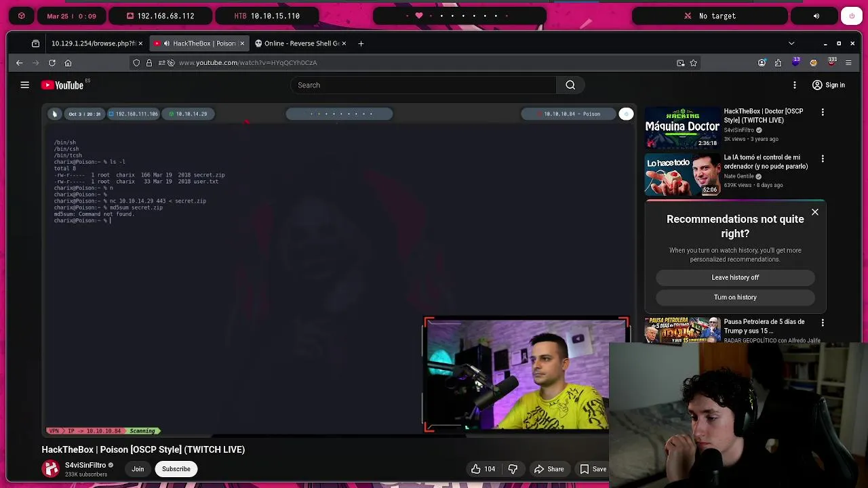The height and width of the screenshot is (488, 868).
Task: Subscribe to S4viSinFiltro
Action: pyautogui.click(x=176, y=469)
